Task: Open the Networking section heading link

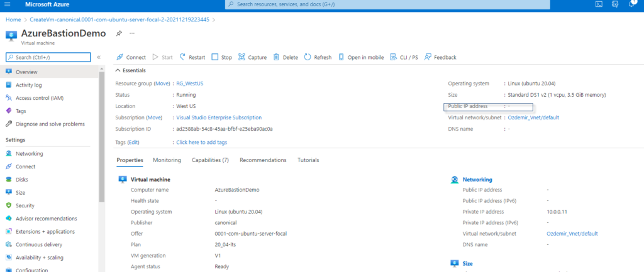Action: point(477,180)
